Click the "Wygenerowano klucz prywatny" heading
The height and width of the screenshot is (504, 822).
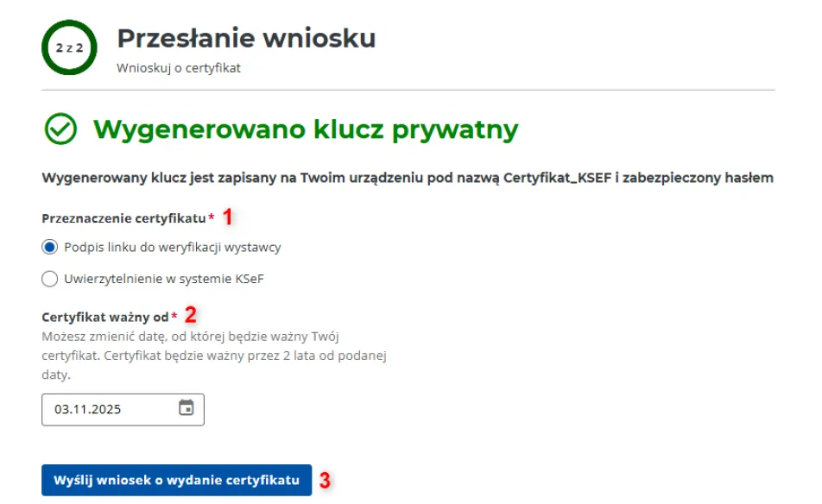pos(306,129)
